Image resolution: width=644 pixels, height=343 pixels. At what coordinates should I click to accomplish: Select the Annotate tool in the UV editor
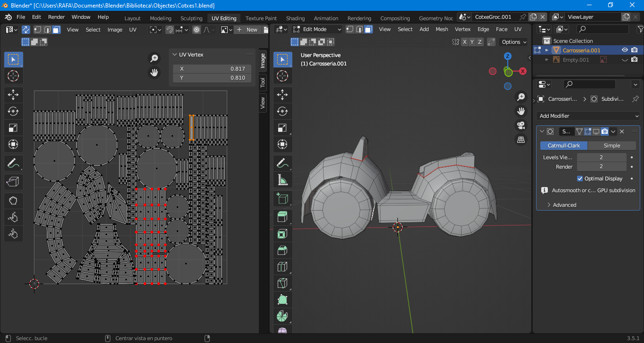point(13,163)
